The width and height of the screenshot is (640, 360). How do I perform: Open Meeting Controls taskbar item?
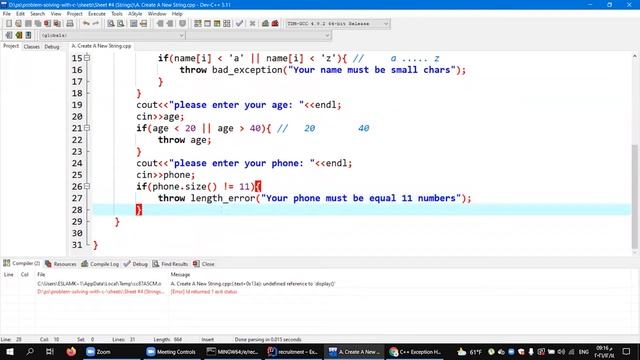coord(171,351)
